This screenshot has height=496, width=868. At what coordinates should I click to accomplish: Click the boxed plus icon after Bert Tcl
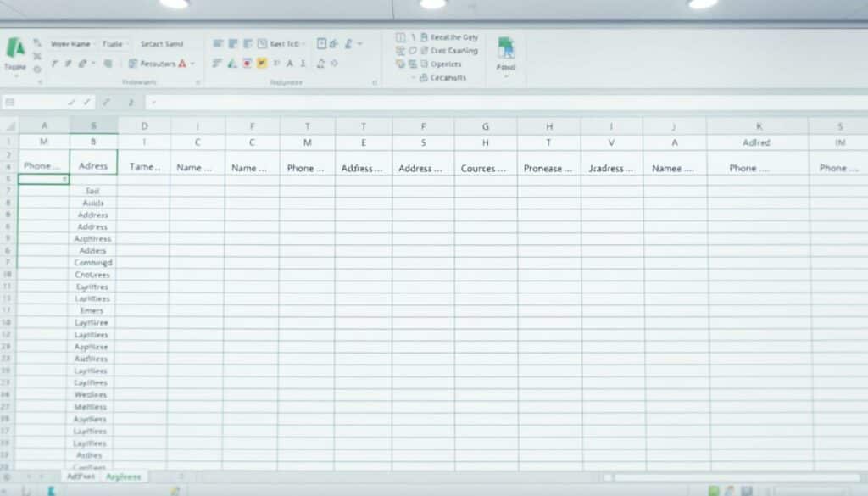pyautogui.click(x=321, y=44)
